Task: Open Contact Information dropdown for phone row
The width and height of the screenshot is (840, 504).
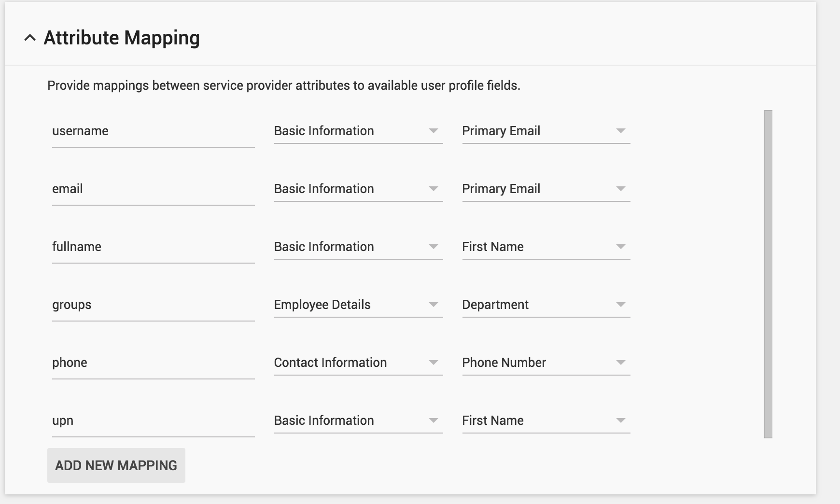Action: click(358, 363)
